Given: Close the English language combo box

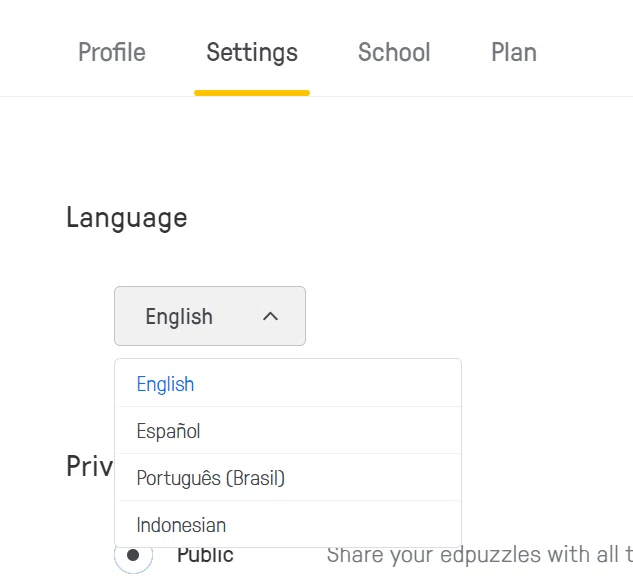Looking at the screenshot, I should point(210,316).
